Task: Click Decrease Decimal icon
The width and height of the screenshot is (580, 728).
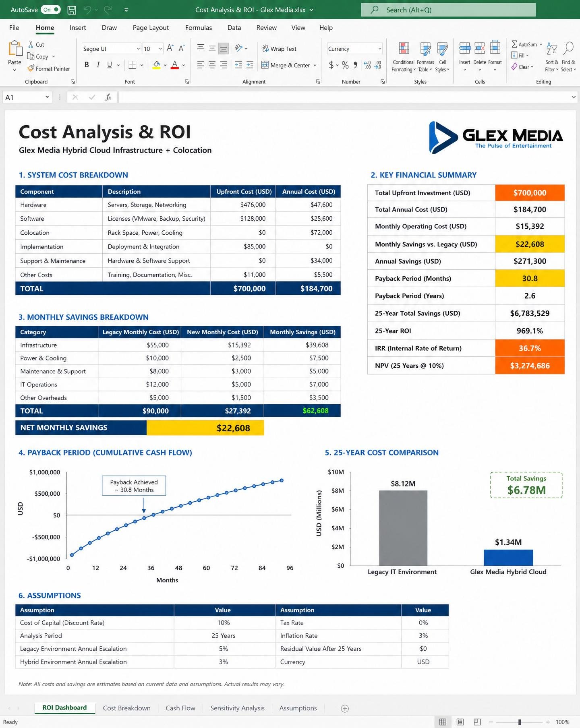Action: coord(378,65)
